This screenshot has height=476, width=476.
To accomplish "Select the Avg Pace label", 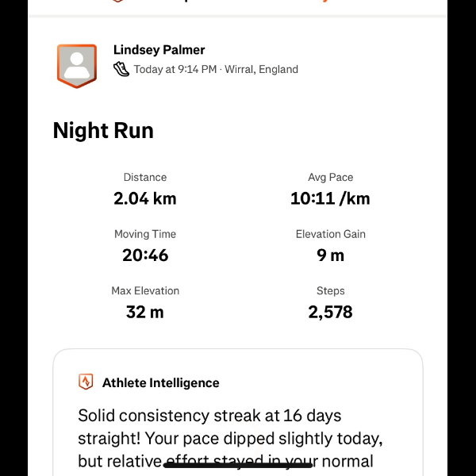I will click(x=330, y=178).
